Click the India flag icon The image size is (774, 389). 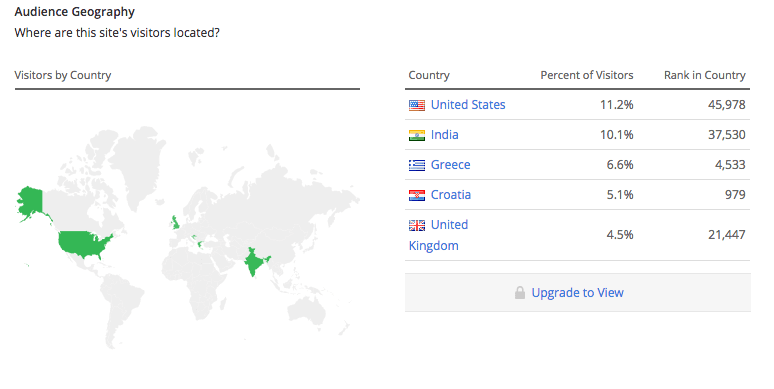pyautogui.click(x=417, y=135)
